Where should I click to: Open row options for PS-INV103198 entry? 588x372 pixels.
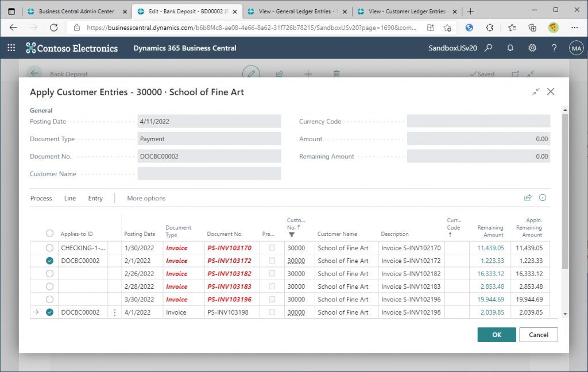[x=115, y=312]
